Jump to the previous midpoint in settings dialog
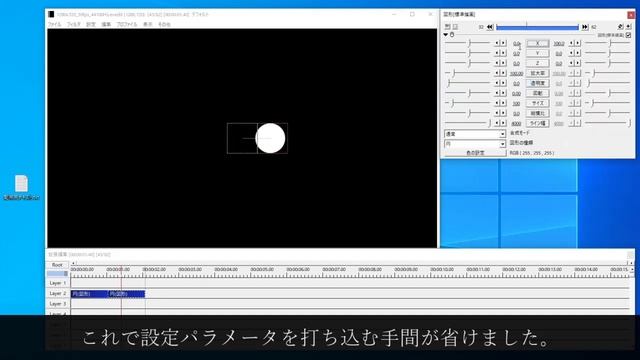 click(490, 27)
